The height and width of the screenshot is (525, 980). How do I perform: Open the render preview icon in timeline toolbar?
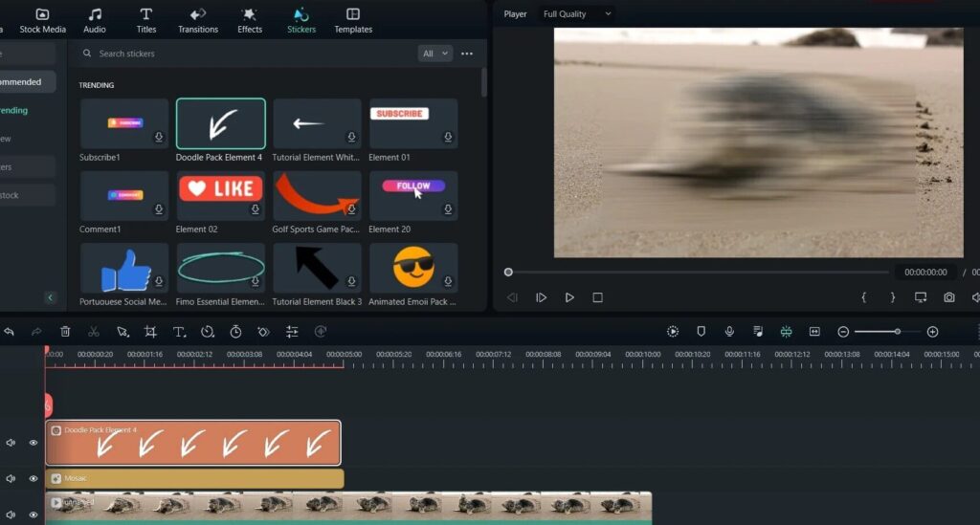pos(673,332)
